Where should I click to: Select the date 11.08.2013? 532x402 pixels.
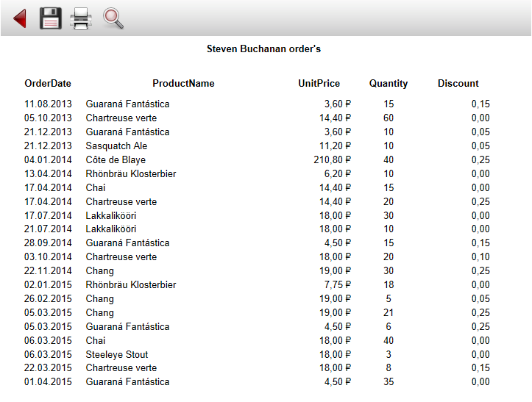pyautogui.click(x=48, y=104)
